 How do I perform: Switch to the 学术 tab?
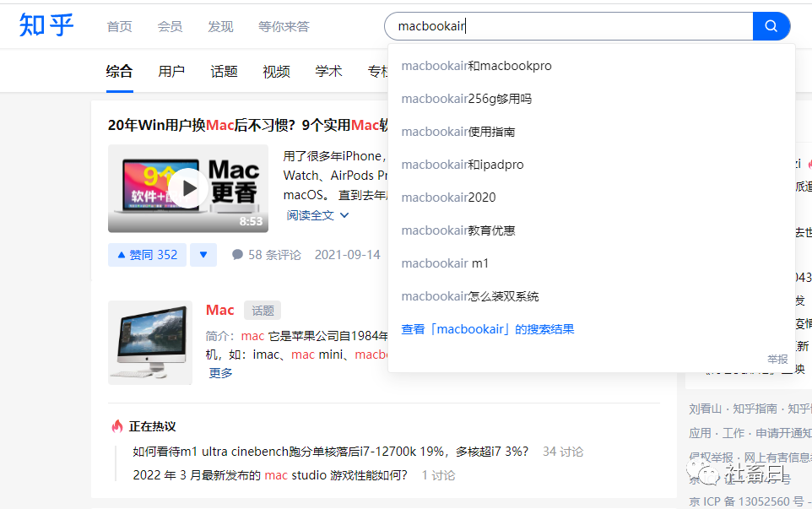point(329,71)
